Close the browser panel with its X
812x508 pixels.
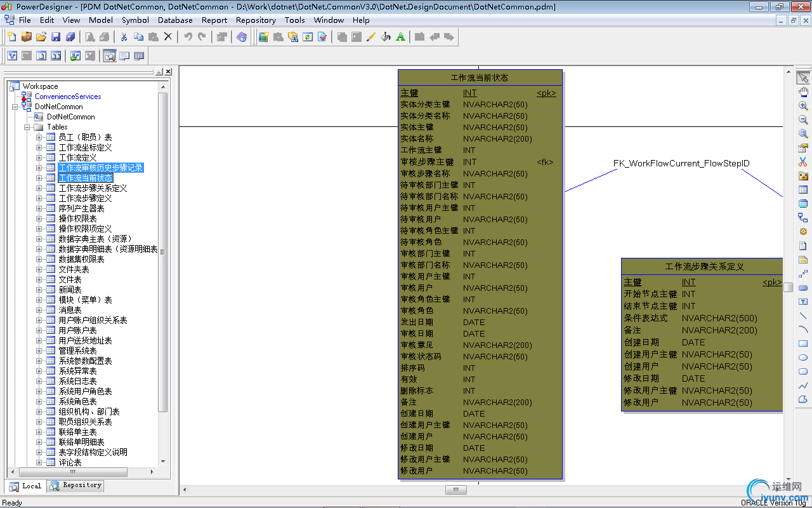click(168, 72)
